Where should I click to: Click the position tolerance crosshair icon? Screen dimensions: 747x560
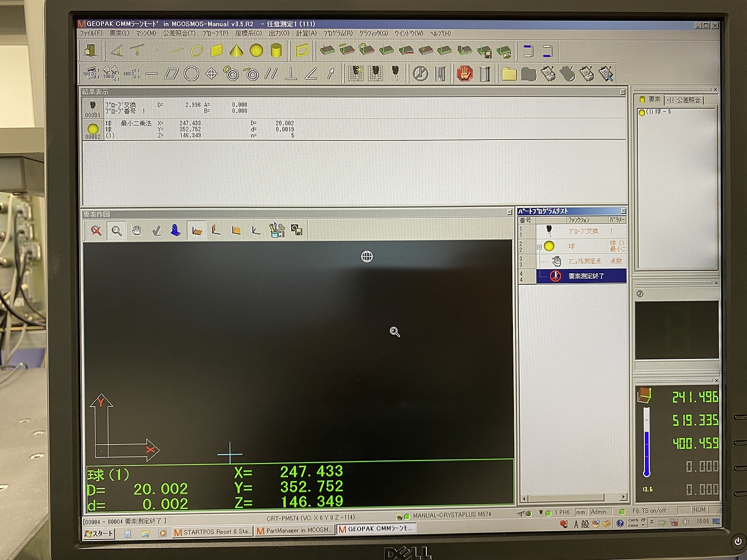(212, 74)
